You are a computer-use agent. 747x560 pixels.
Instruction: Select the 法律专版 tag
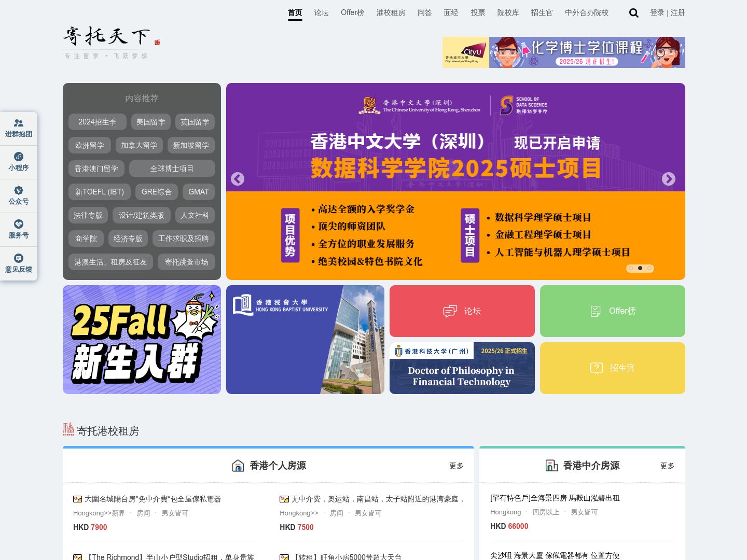[88, 215]
